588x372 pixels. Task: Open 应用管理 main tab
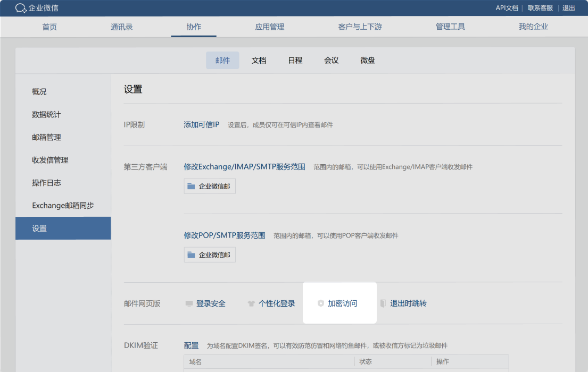(x=270, y=27)
